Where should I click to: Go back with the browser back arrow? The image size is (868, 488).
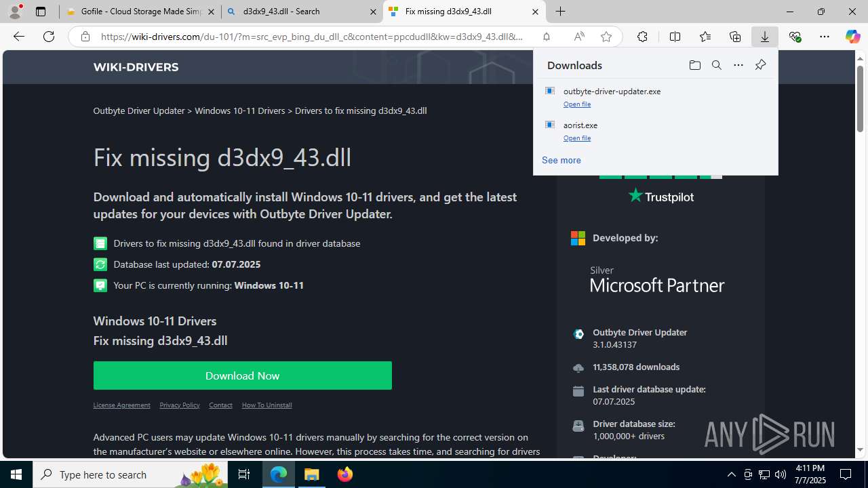pos(19,37)
